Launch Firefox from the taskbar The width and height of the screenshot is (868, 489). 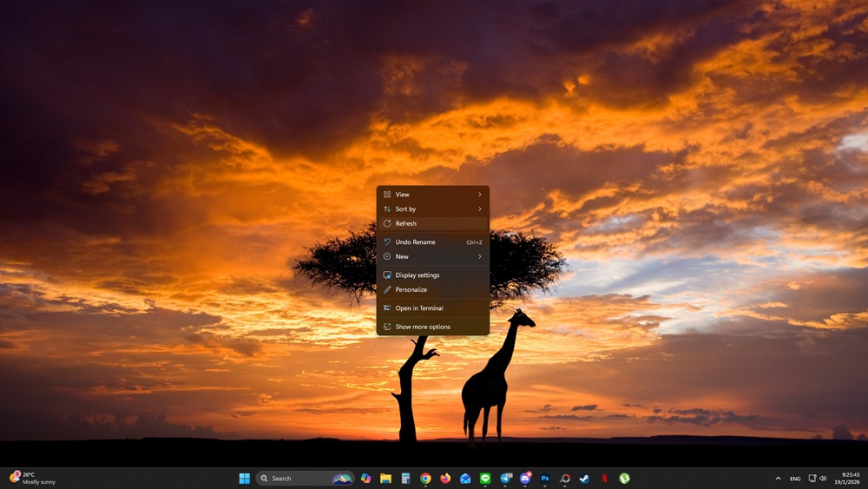point(445,479)
